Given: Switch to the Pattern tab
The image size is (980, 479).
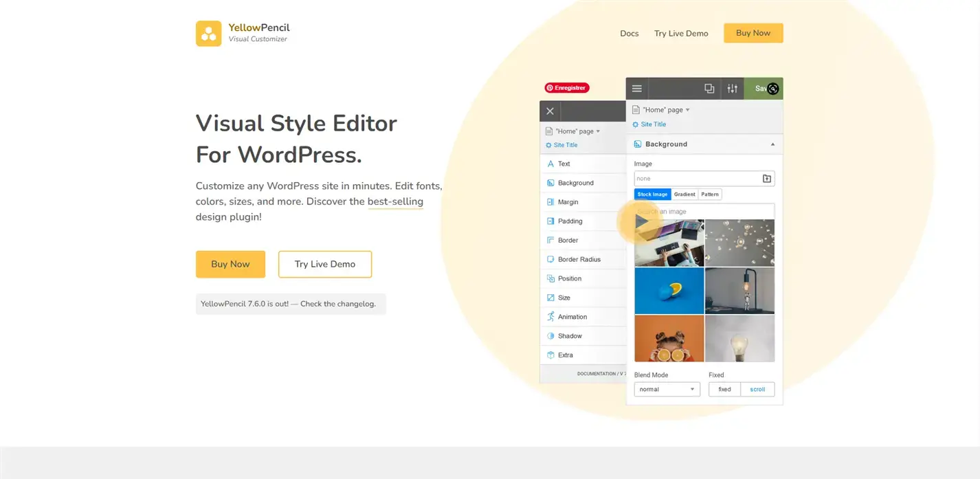Looking at the screenshot, I should pos(710,194).
